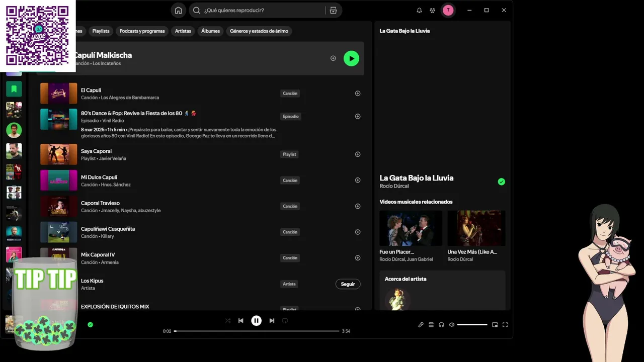Open the play queue
The width and height of the screenshot is (644, 362).
[431, 325]
